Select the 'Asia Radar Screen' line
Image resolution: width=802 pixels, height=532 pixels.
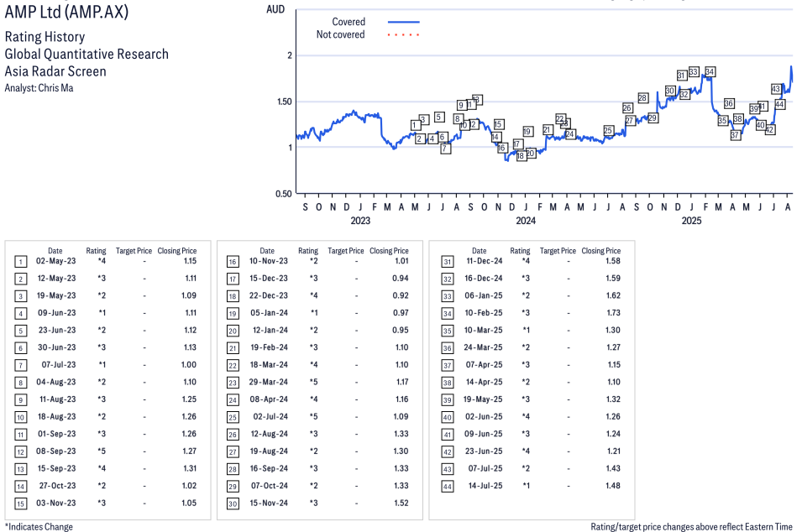tap(55, 71)
